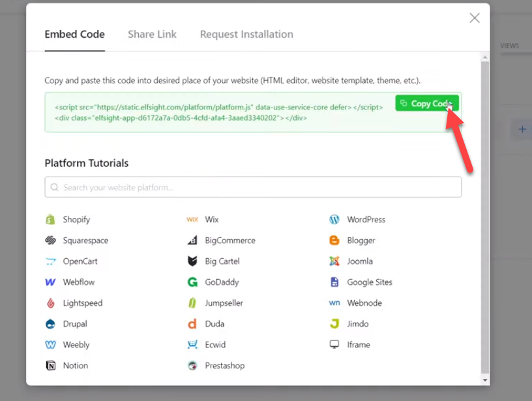532x401 pixels.
Task: Click the Drupal drop icon
Action: (51, 323)
